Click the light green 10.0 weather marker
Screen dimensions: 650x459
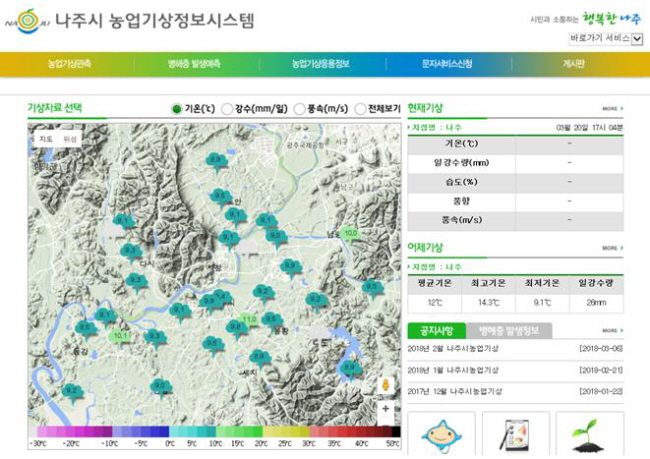pyautogui.click(x=350, y=234)
